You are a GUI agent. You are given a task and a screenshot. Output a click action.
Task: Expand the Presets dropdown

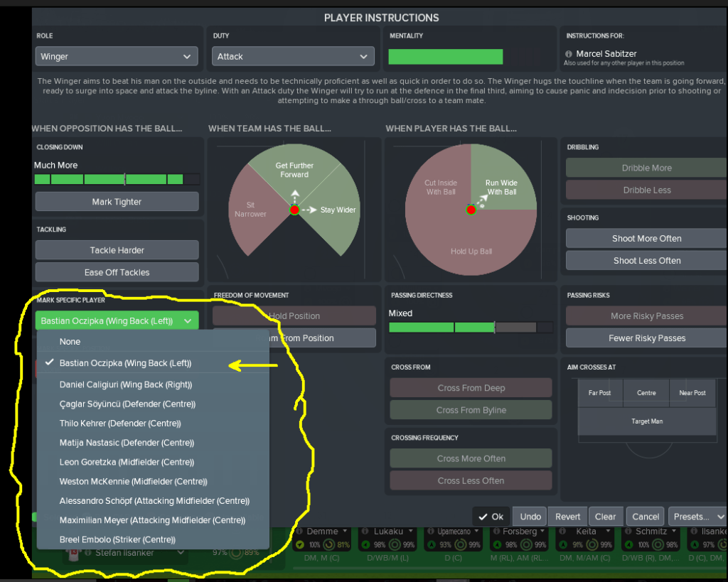(x=697, y=517)
